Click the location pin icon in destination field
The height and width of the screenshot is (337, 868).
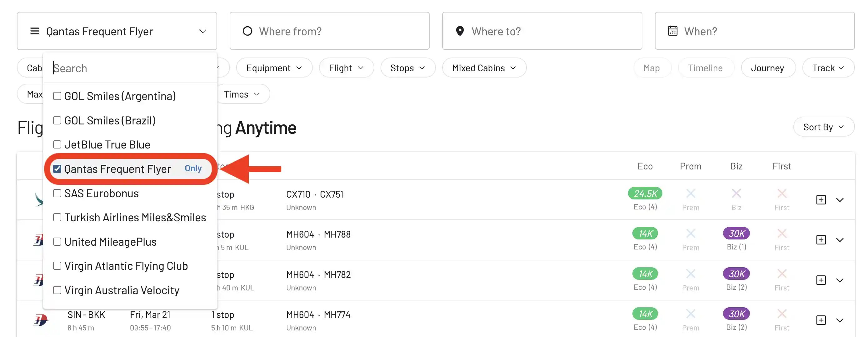coord(460,31)
